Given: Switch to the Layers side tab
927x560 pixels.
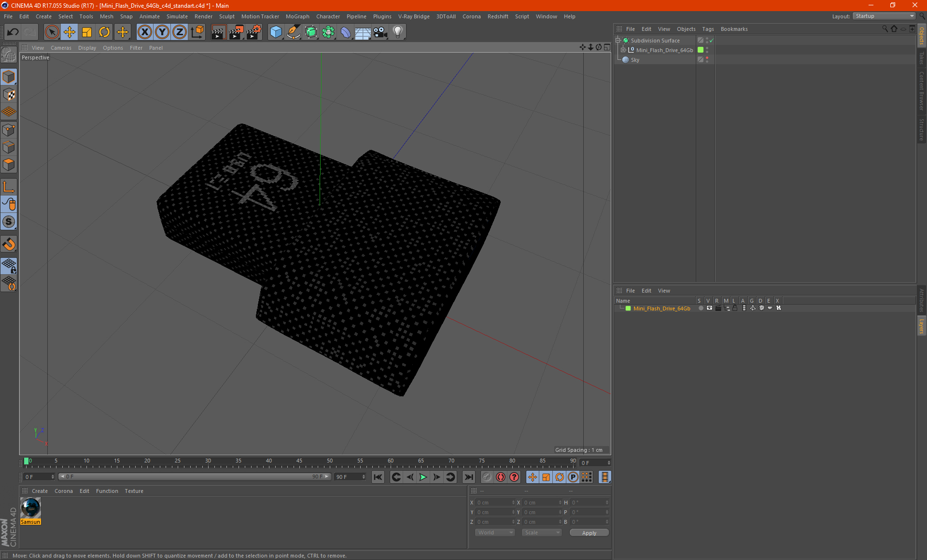Looking at the screenshot, I should click(x=922, y=326).
